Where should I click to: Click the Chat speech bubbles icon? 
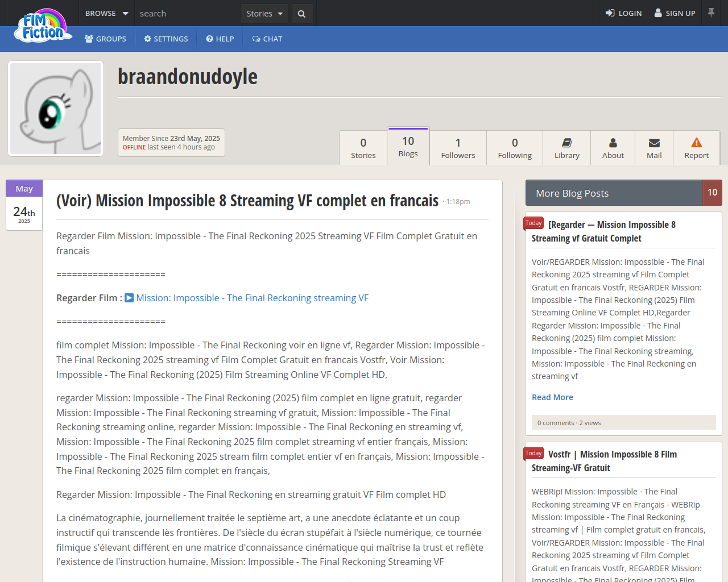(x=257, y=39)
